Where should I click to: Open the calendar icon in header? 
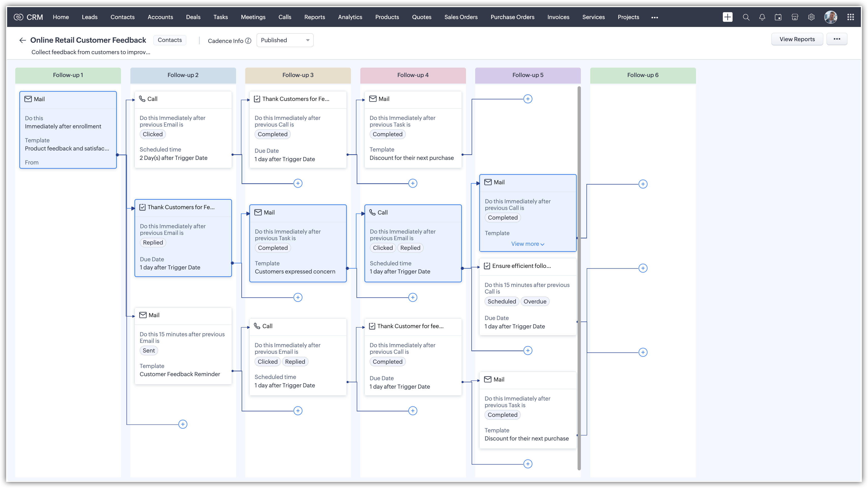778,17
